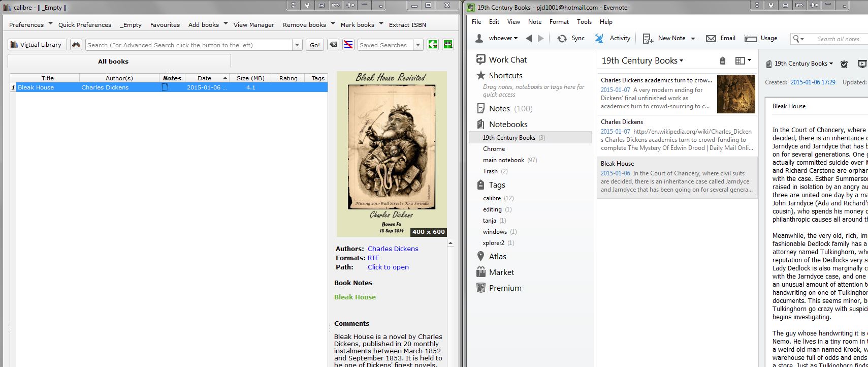
Task: Open the Evernote View menu
Action: (513, 22)
